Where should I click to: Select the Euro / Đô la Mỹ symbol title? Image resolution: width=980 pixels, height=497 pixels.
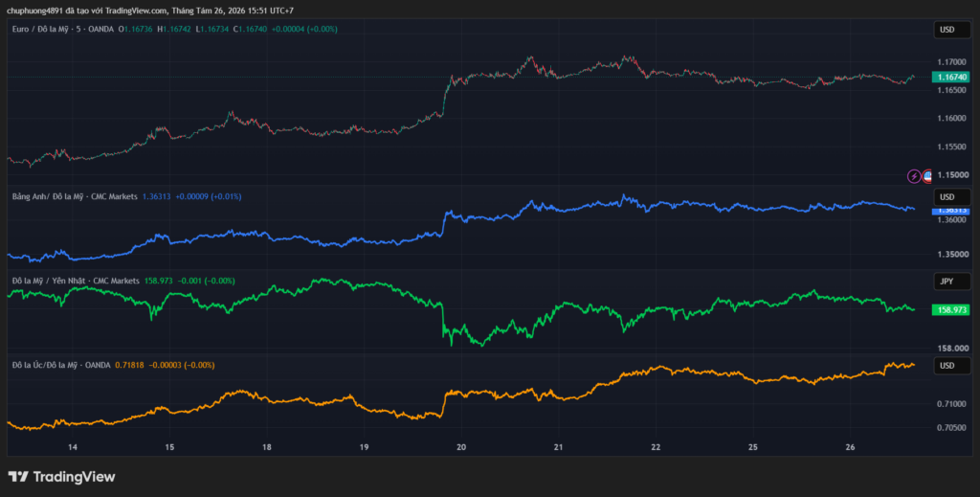pos(62,29)
